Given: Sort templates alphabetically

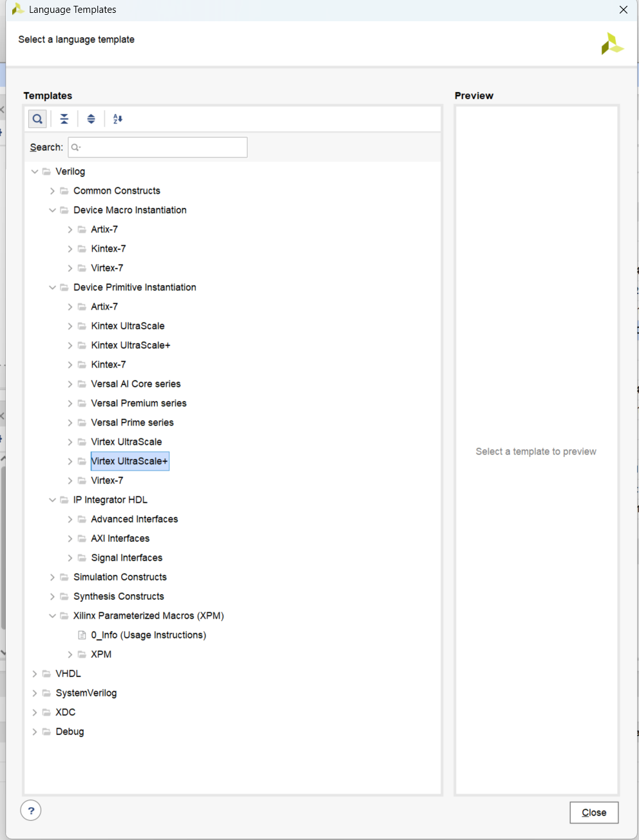Looking at the screenshot, I should (117, 118).
